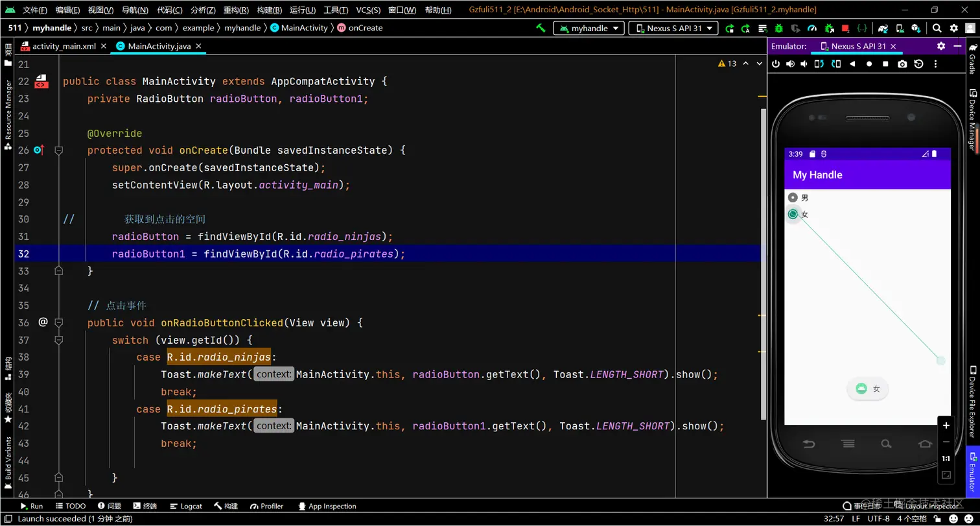Select the 女 radio button in emulator

793,214
